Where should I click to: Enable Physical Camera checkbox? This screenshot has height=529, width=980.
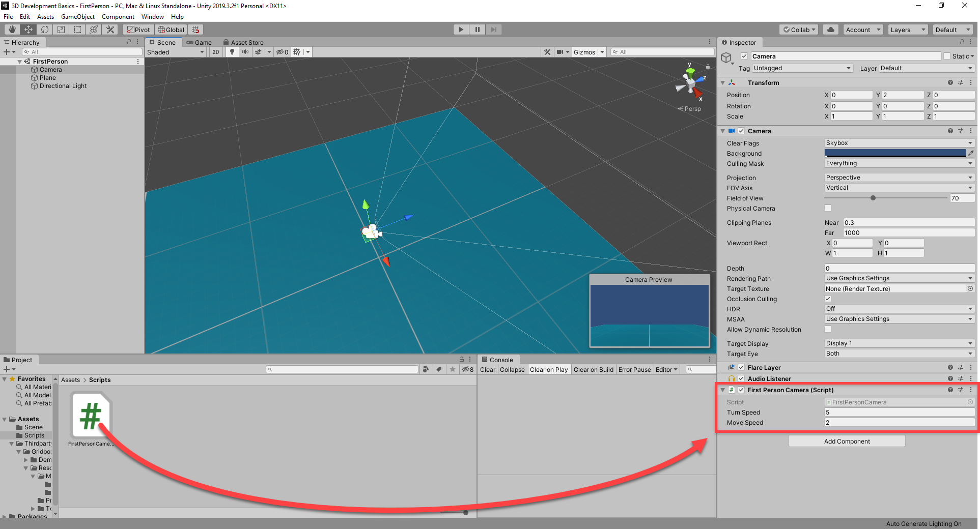pos(828,208)
